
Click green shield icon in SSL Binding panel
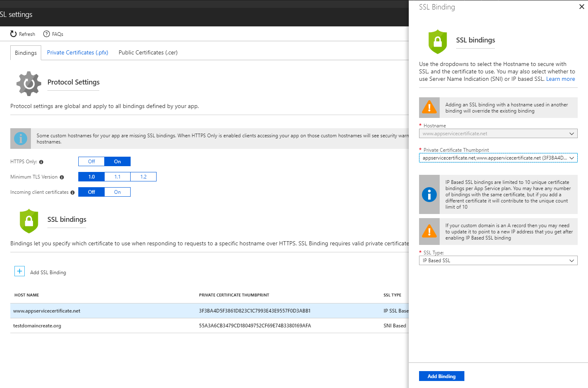coord(438,42)
